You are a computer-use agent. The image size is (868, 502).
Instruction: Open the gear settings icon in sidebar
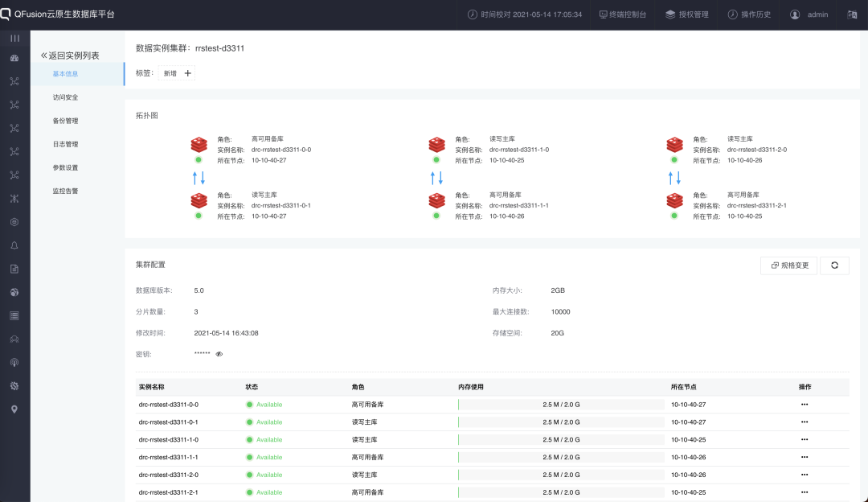14,385
